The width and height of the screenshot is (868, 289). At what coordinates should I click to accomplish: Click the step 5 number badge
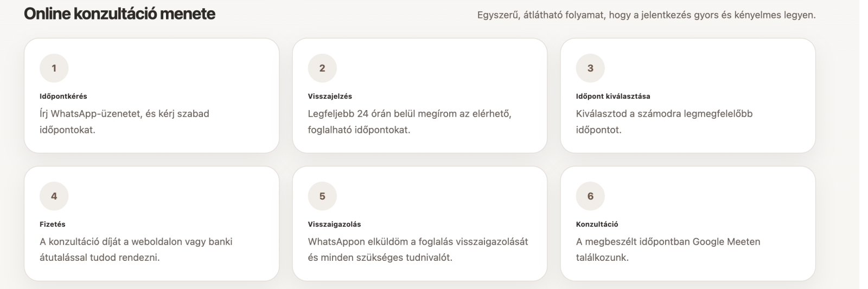tap(322, 196)
